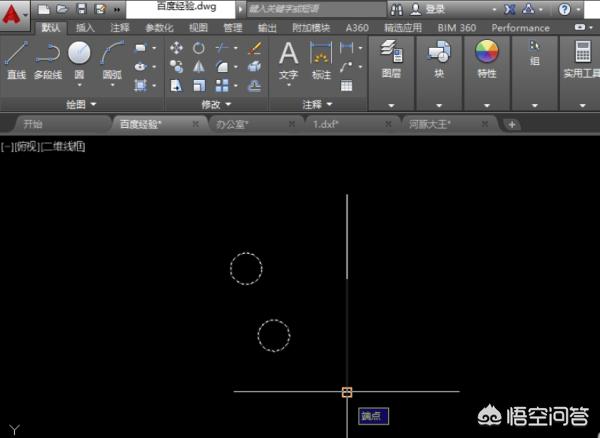The width and height of the screenshot is (600, 438).
Task: Select the Circle (圆) tool
Action: [79, 58]
